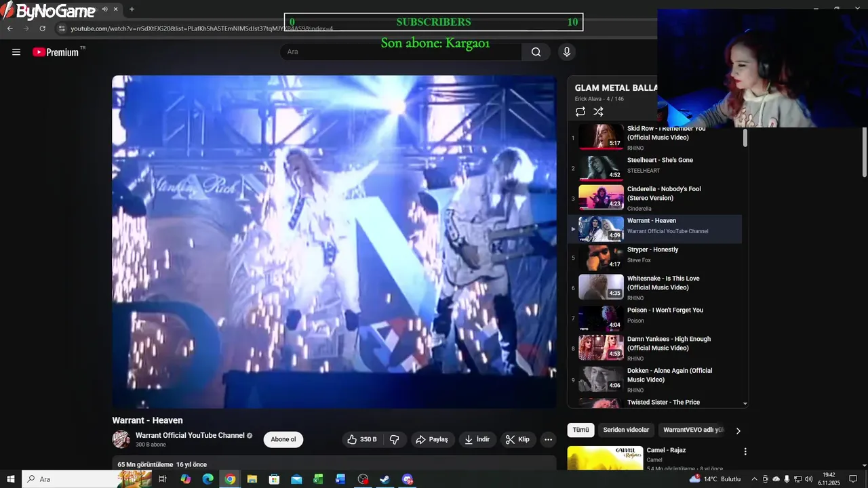
Task: Go back with browser back arrow
Action: (x=10, y=28)
